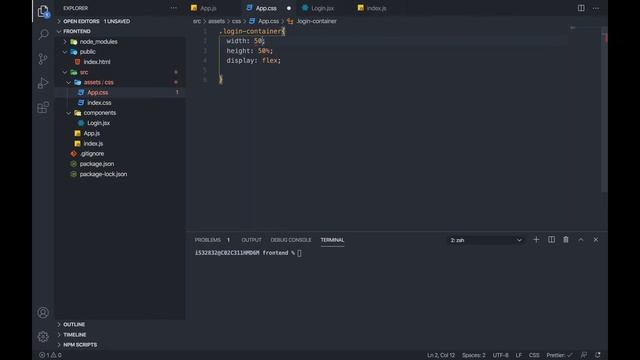The width and height of the screenshot is (640, 360).
Task: Open App.css file in explorer tree
Action: [x=98, y=93]
